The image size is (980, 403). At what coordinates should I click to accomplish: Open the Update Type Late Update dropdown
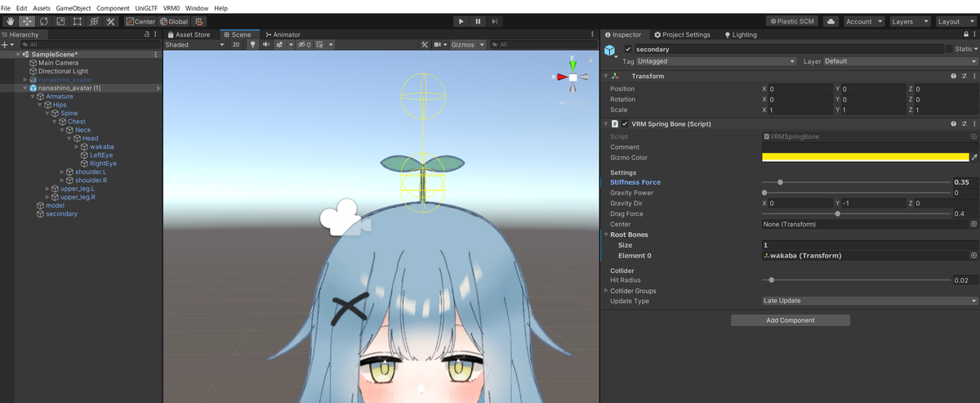870,301
